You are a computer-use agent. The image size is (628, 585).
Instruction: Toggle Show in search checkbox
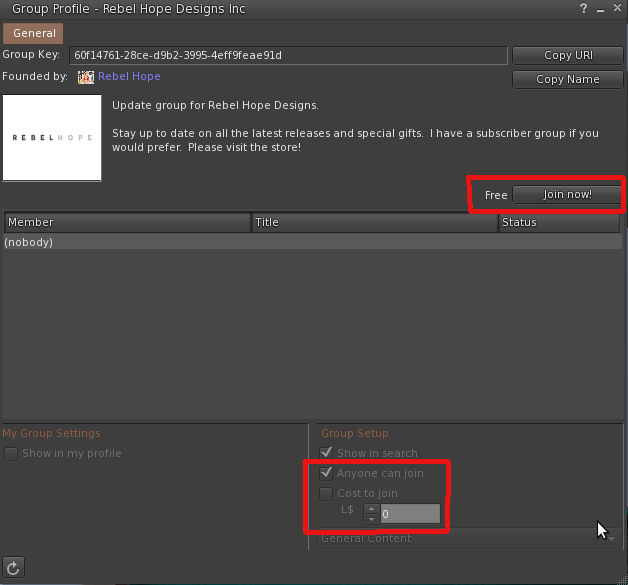[326, 453]
